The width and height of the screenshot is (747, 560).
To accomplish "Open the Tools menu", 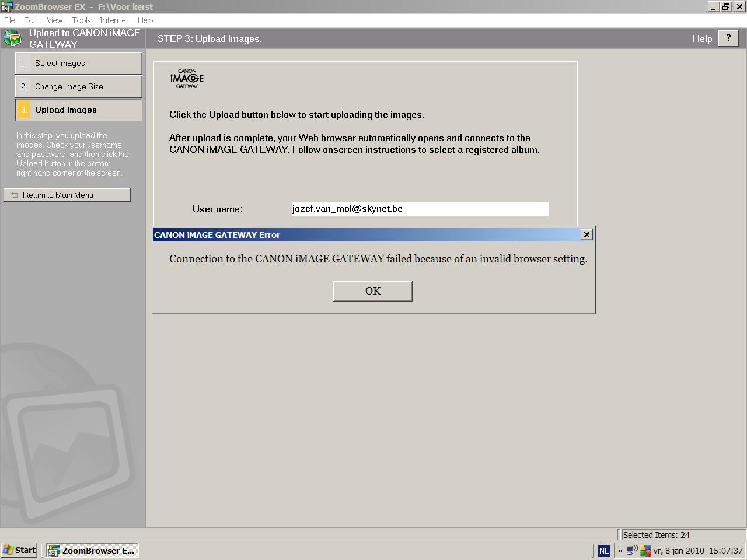I will (81, 20).
